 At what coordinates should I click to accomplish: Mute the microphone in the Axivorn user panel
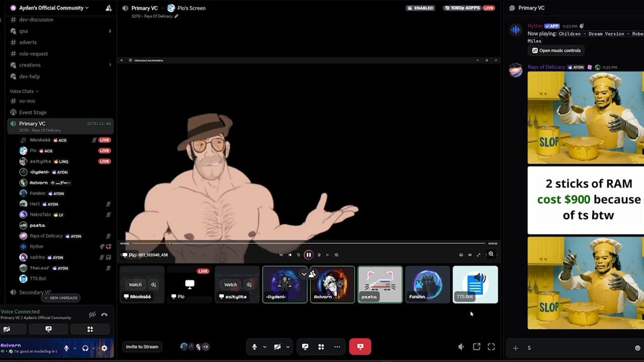click(x=66, y=348)
